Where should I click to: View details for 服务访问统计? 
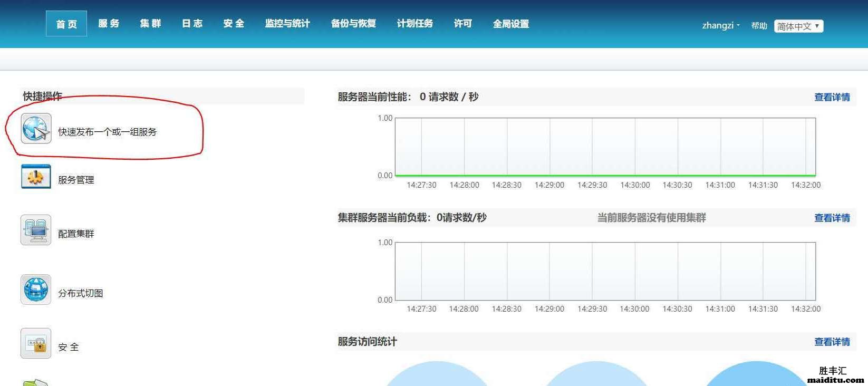click(832, 342)
